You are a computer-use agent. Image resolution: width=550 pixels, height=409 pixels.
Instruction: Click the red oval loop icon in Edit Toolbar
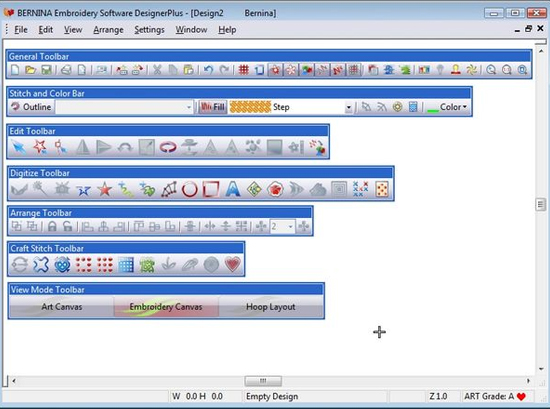(168, 147)
